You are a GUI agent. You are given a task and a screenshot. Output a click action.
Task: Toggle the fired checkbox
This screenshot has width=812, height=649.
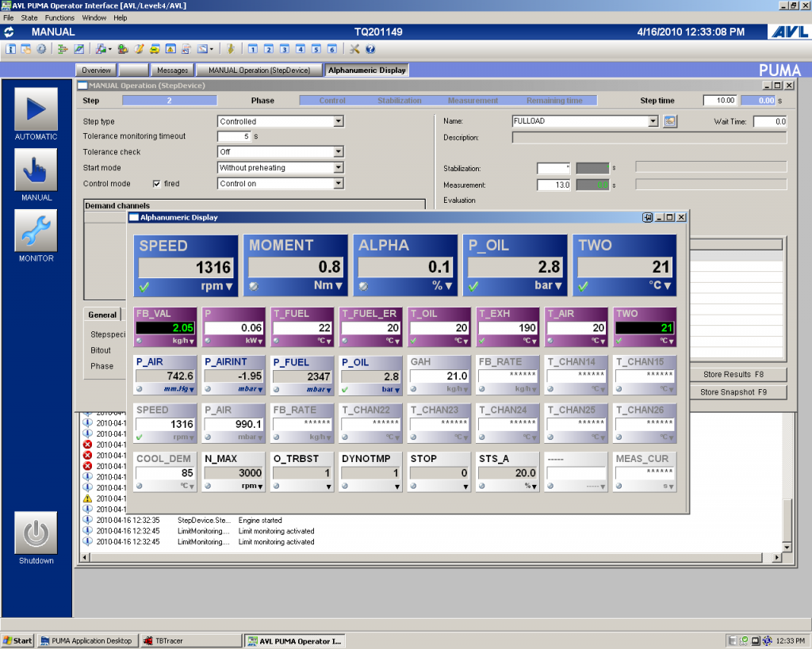[156, 184]
